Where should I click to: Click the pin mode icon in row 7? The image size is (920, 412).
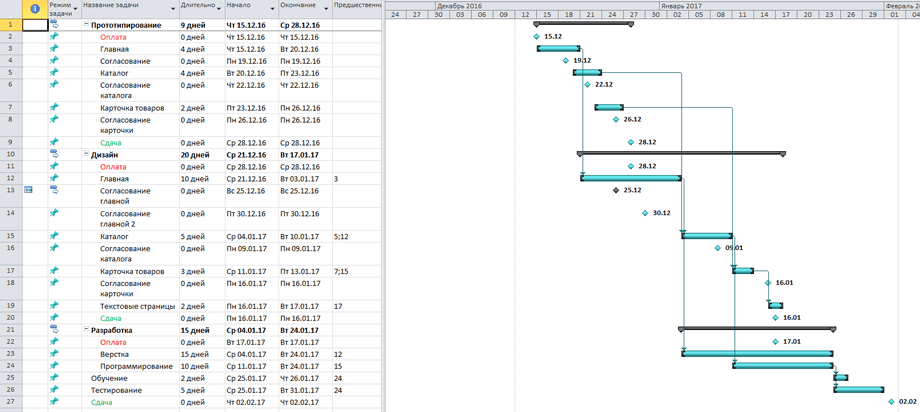click(54, 107)
